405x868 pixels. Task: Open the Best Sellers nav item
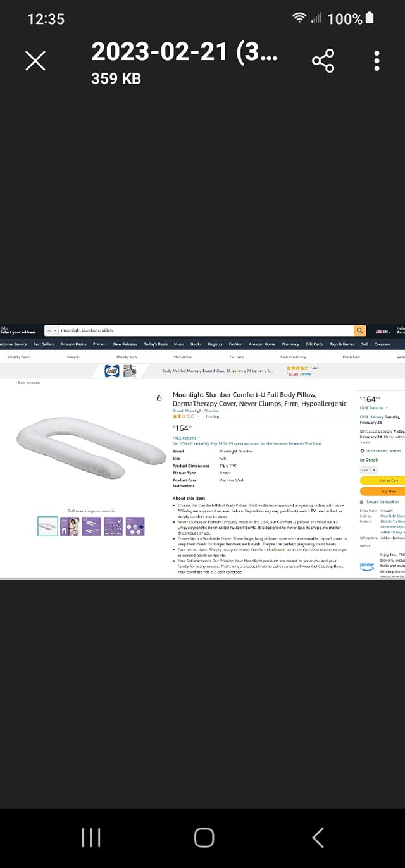point(44,344)
